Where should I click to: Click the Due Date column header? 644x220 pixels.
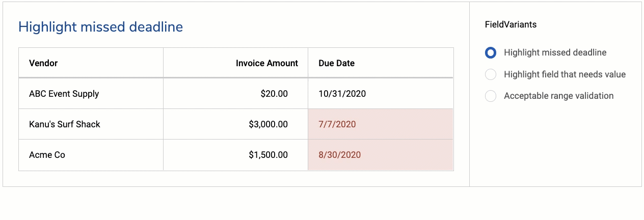336,63
